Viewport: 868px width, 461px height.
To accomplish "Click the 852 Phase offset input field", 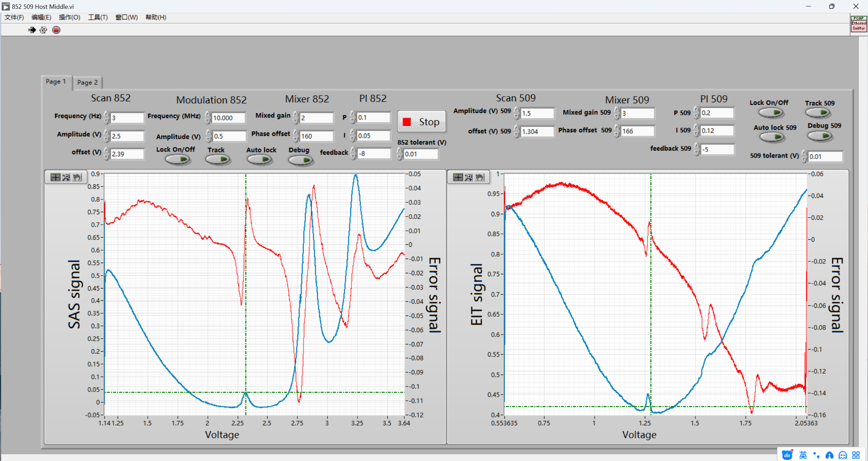I will pyautogui.click(x=316, y=136).
